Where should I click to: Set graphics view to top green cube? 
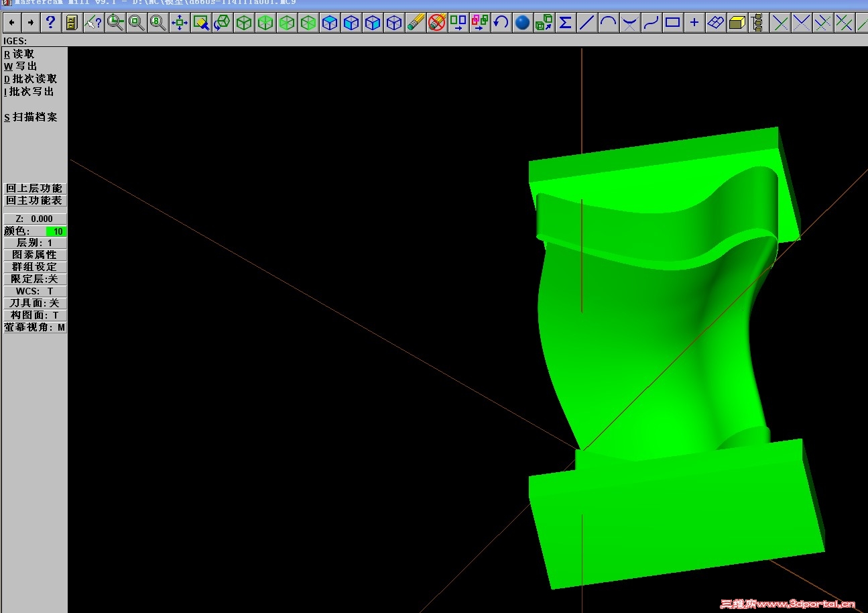[x=265, y=23]
